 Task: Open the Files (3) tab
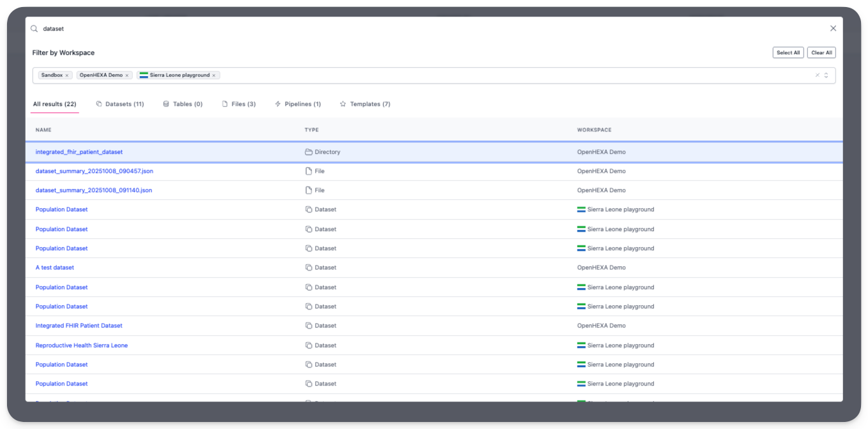[238, 104]
